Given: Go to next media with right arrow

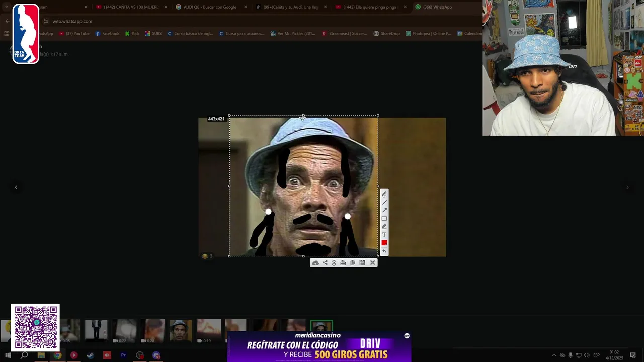Looking at the screenshot, I should [x=627, y=187].
